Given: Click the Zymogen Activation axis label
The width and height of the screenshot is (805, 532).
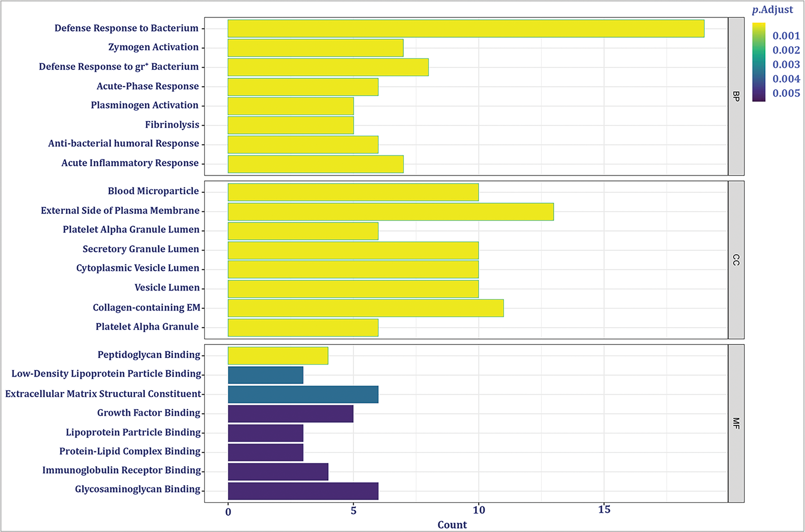Looking at the screenshot, I should pyautogui.click(x=153, y=47).
